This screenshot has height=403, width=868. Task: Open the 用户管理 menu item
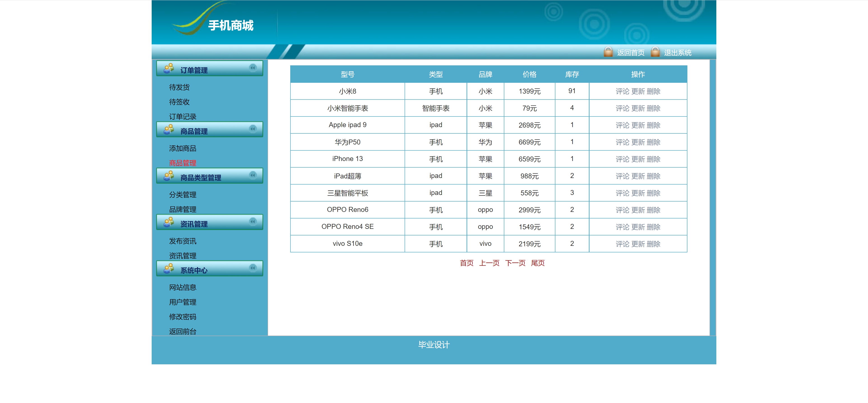click(x=183, y=302)
